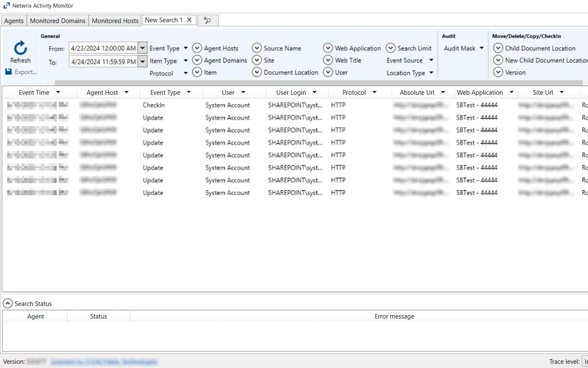
Task: Expand the User filter circle
Action: tap(328, 72)
